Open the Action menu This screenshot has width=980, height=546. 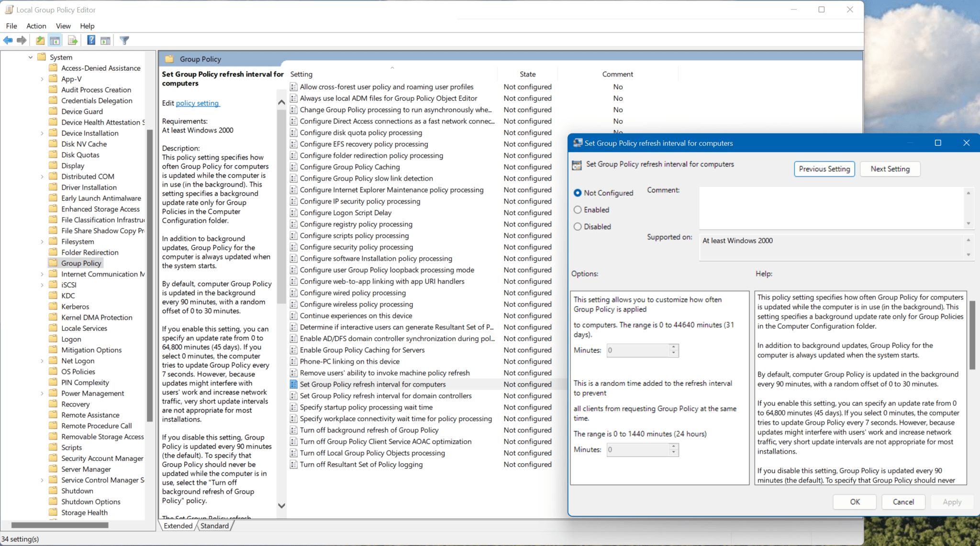(x=36, y=26)
